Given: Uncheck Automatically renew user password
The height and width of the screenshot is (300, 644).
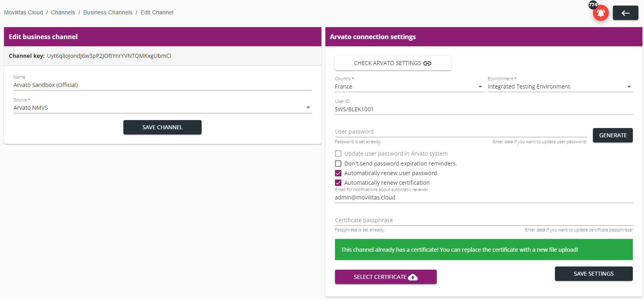Looking at the screenshot, I should tap(338, 173).
